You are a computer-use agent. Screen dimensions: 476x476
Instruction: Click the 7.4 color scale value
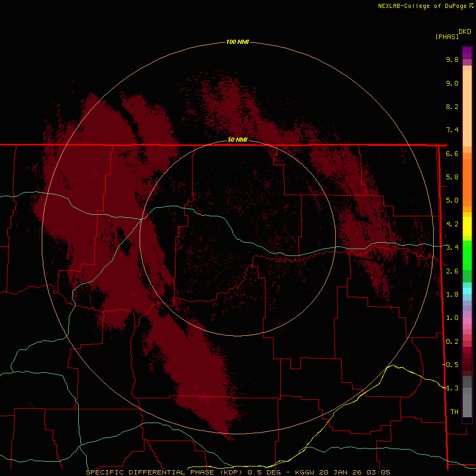click(452, 130)
